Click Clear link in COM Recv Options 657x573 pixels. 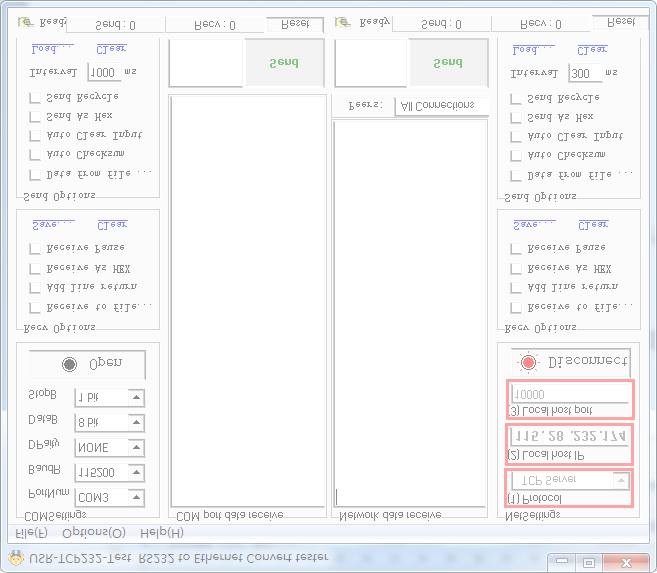click(112, 225)
